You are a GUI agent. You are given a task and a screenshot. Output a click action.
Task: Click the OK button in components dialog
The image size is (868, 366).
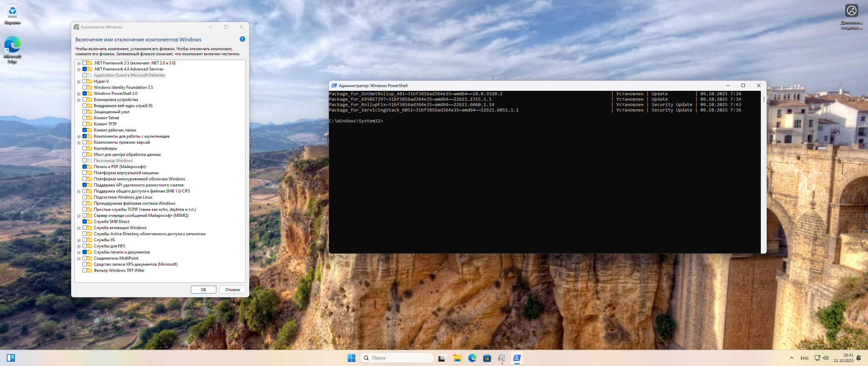tap(203, 289)
